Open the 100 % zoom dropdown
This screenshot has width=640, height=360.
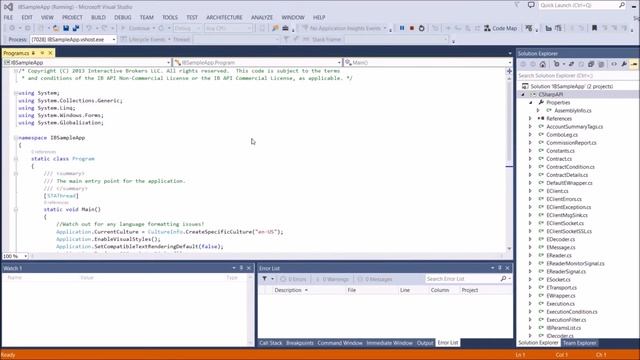pos(25,256)
